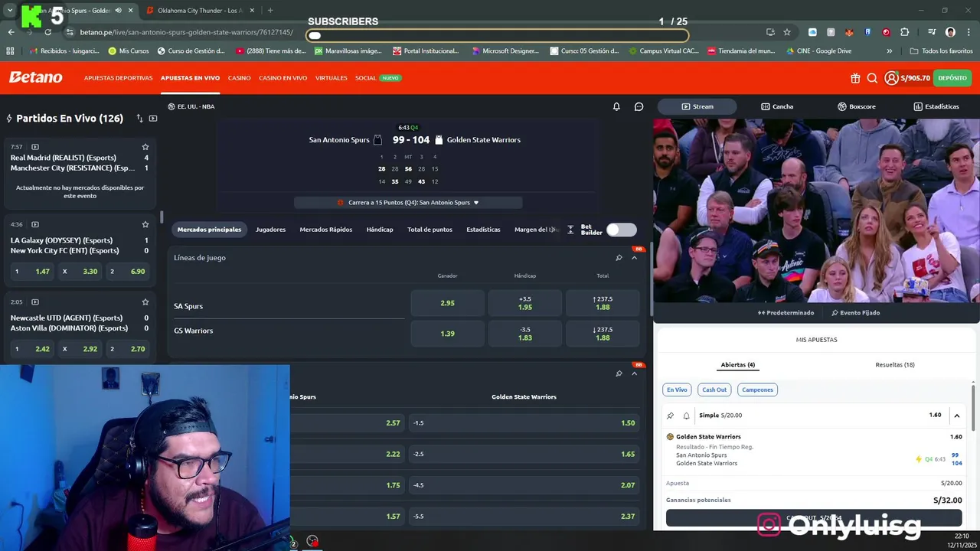
Task: Pin the handicap market below Líneas de juego
Action: point(619,373)
